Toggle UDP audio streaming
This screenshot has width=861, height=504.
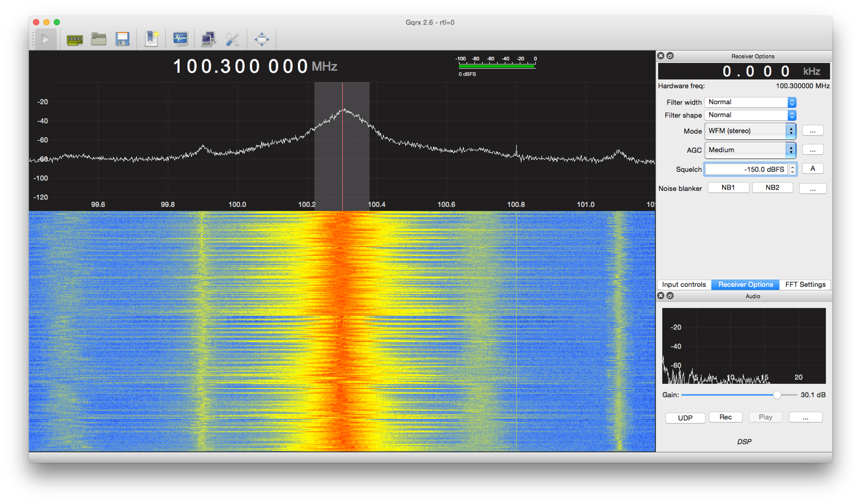pyautogui.click(x=685, y=418)
